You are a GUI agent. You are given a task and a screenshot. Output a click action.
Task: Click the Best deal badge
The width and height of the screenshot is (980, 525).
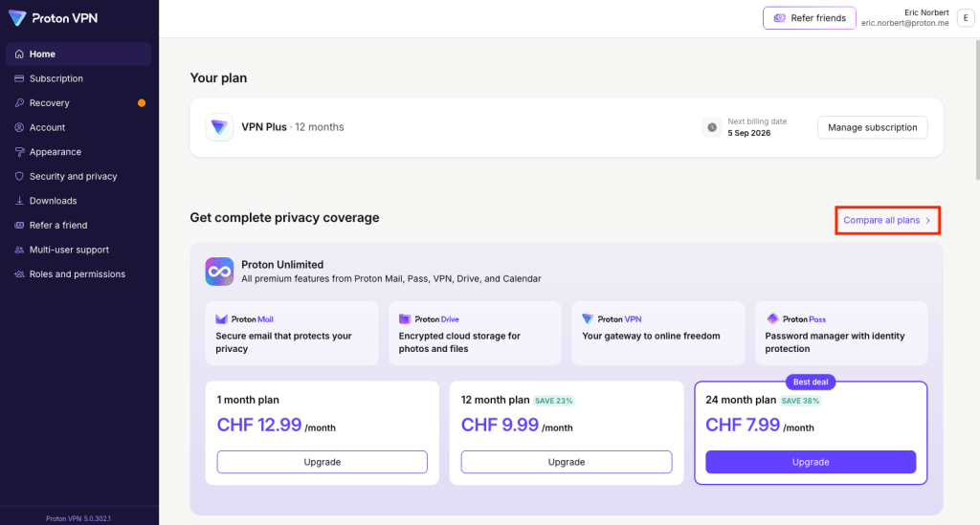click(811, 383)
